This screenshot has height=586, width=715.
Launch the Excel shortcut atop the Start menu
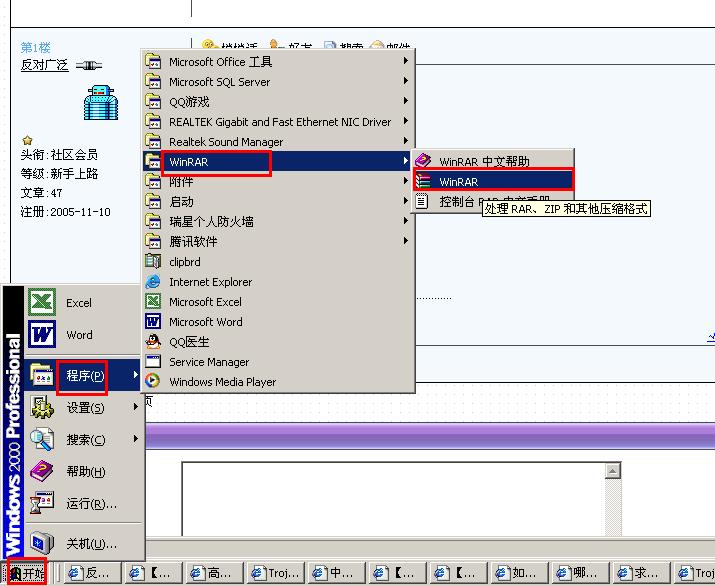coord(82,302)
